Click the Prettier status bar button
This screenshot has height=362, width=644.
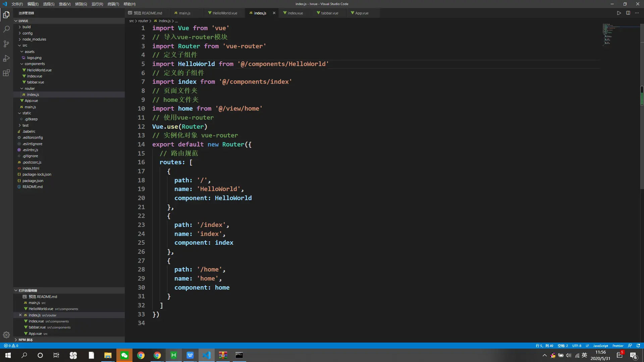[618, 346]
